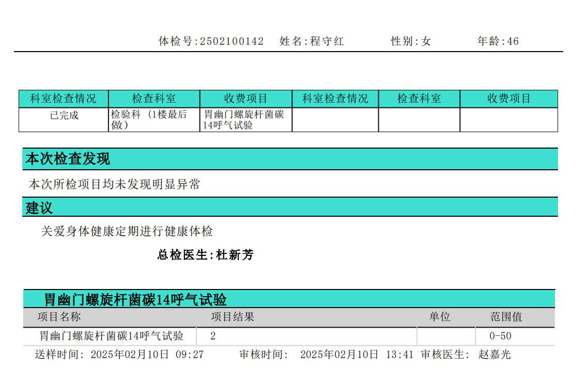The image size is (588, 386).
Task: Select the patient name 程守红
Action: pyautogui.click(x=327, y=41)
